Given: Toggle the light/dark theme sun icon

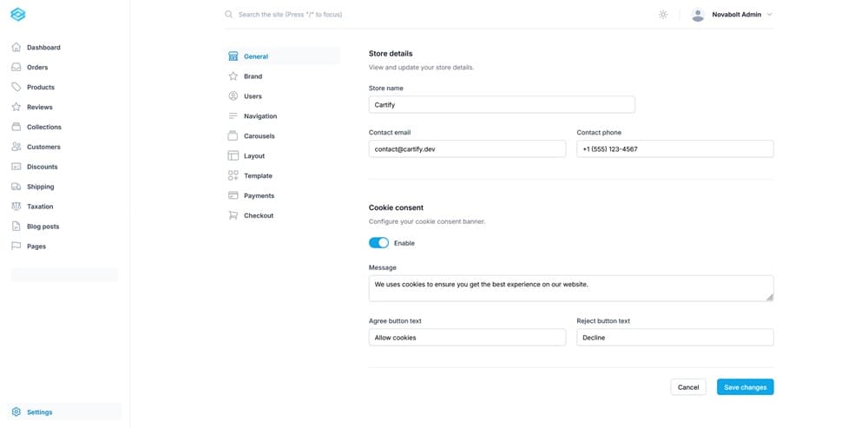Looking at the screenshot, I should [x=663, y=15].
